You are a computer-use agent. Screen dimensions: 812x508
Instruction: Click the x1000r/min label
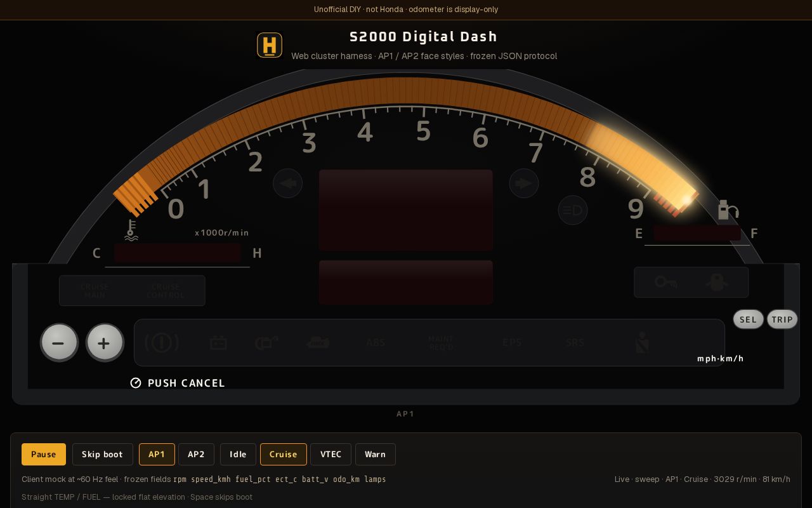point(222,233)
